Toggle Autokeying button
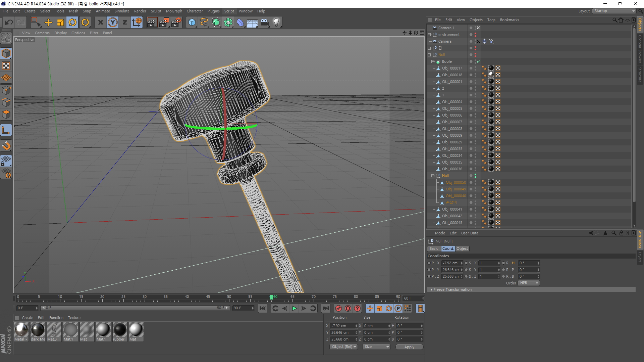The width and height of the screenshot is (644, 362). pyautogui.click(x=348, y=308)
